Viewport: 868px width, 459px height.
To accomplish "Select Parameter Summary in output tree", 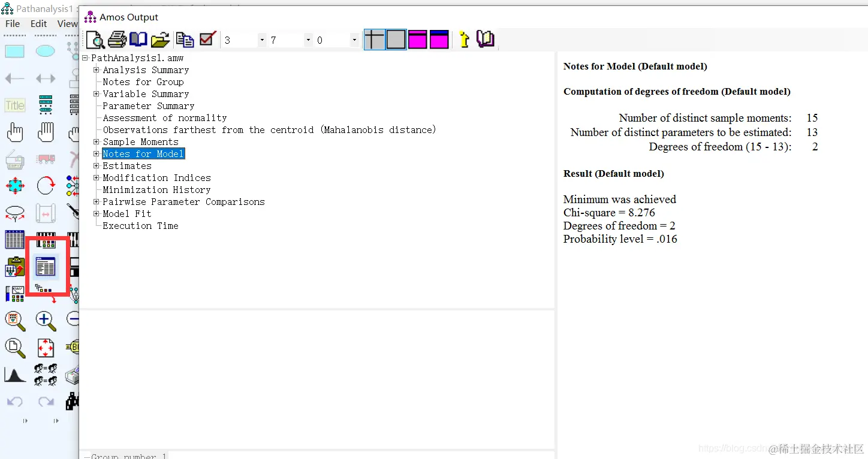I will (x=149, y=106).
